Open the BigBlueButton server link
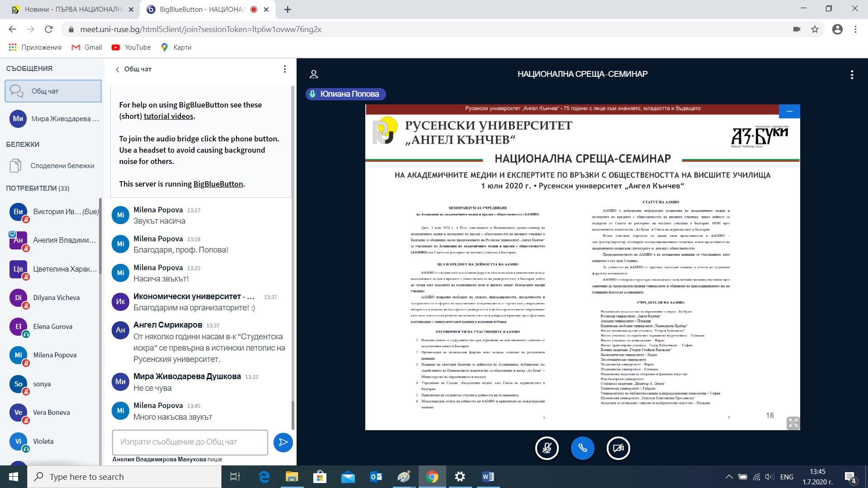Image resolution: width=868 pixels, height=488 pixels. click(x=218, y=184)
